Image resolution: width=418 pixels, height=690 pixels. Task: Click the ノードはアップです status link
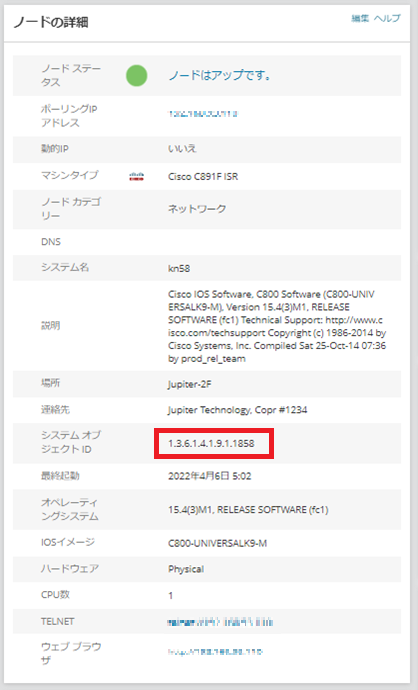219,76
